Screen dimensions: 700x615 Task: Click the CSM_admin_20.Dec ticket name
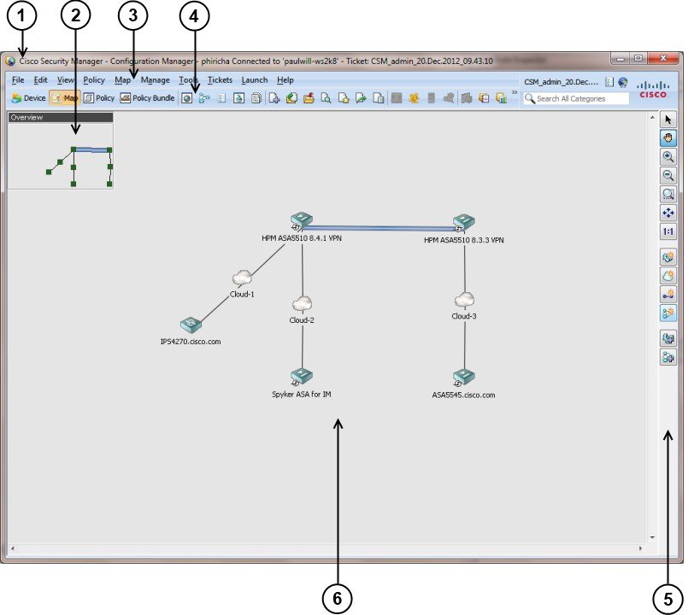pyautogui.click(x=561, y=82)
